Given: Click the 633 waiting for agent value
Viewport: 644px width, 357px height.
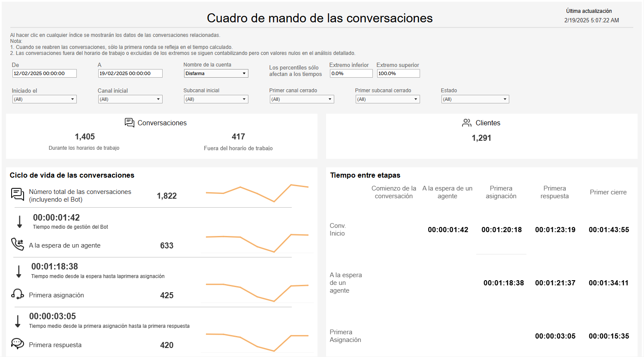Looking at the screenshot, I should tap(167, 246).
